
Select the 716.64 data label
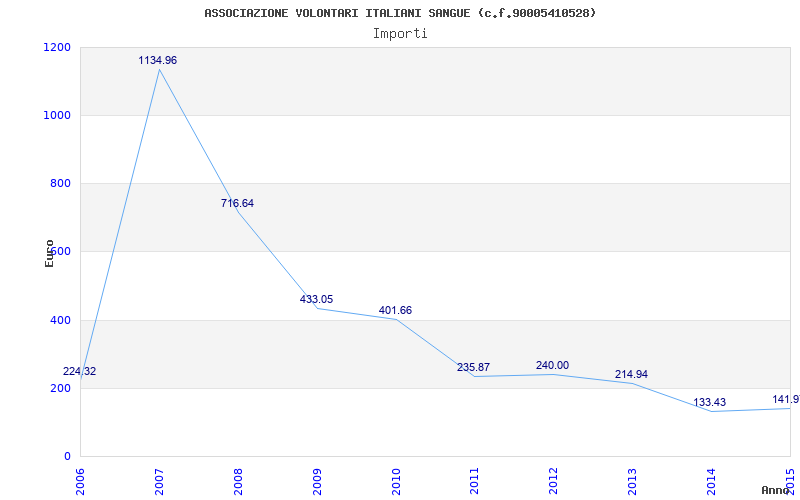pyautogui.click(x=237, y=203)
